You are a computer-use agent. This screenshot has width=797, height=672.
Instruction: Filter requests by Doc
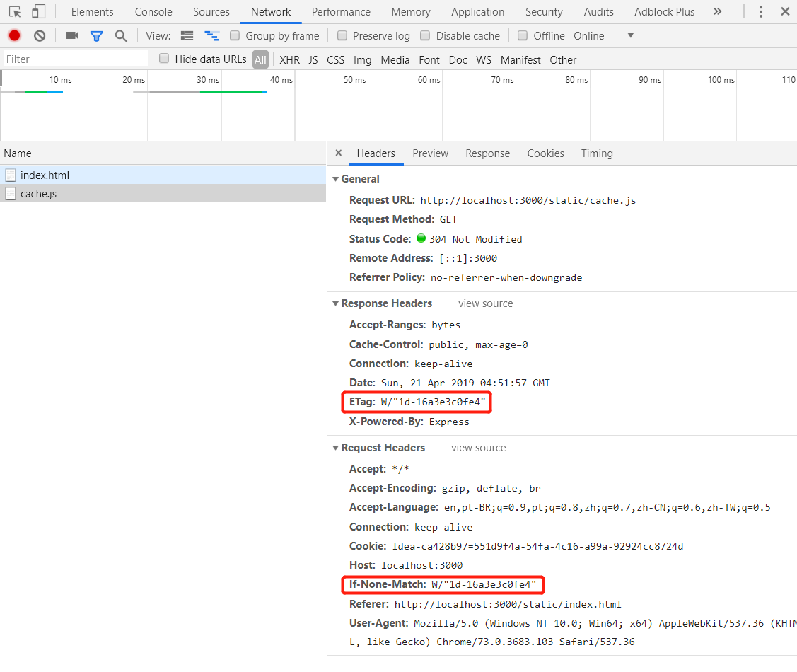pyautogui.click(x=458, y=60)
